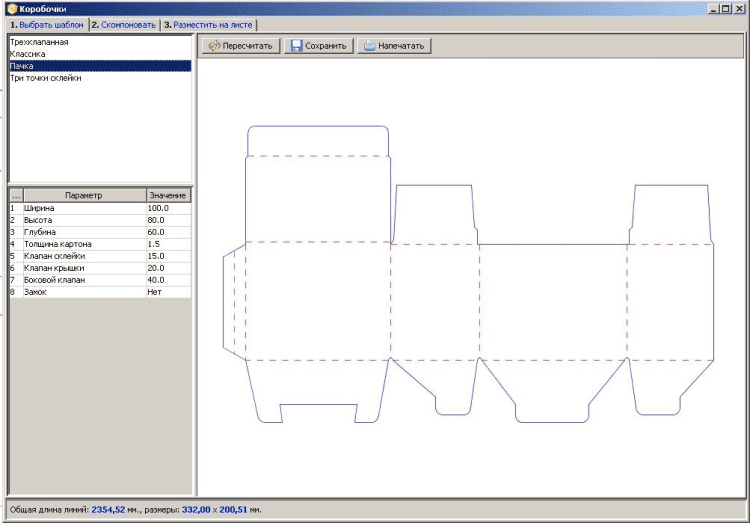
Task: Select the Клапан крышки parameter cell
Action: point(84,268)
